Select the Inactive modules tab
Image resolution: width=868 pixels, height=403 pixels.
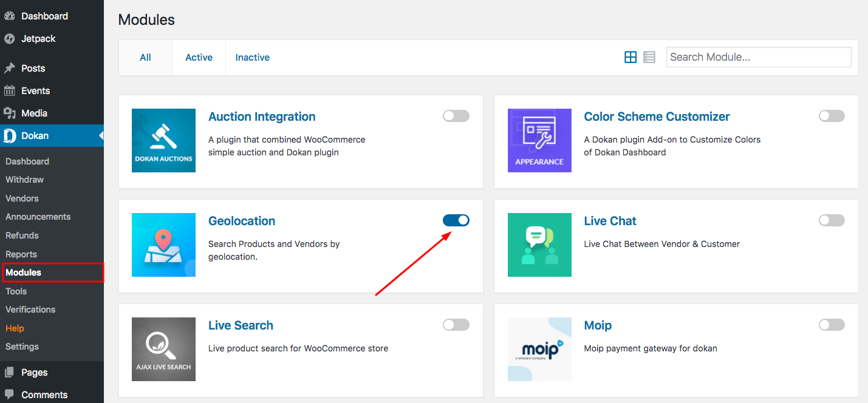click(x=253, y=58)
